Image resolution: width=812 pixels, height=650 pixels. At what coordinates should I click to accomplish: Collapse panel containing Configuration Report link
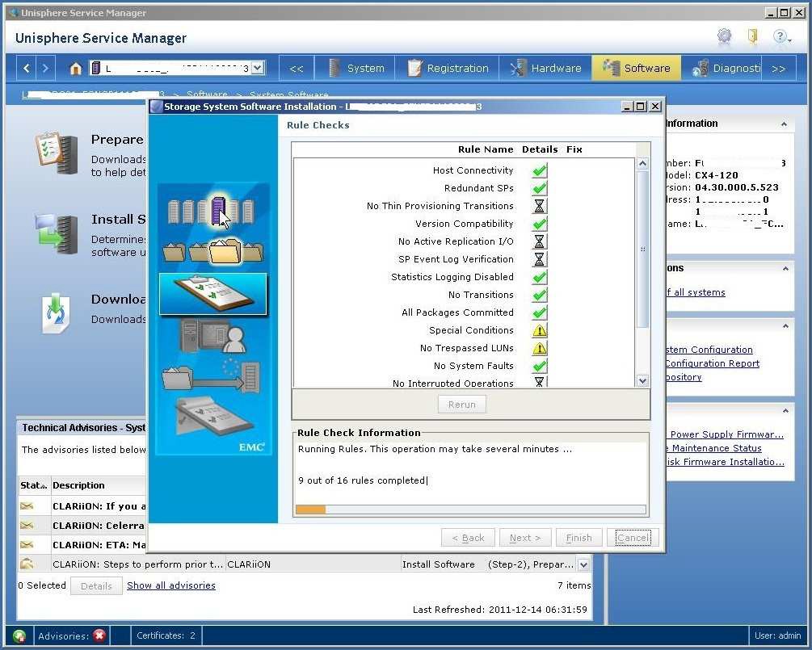(x=785, y=326)
